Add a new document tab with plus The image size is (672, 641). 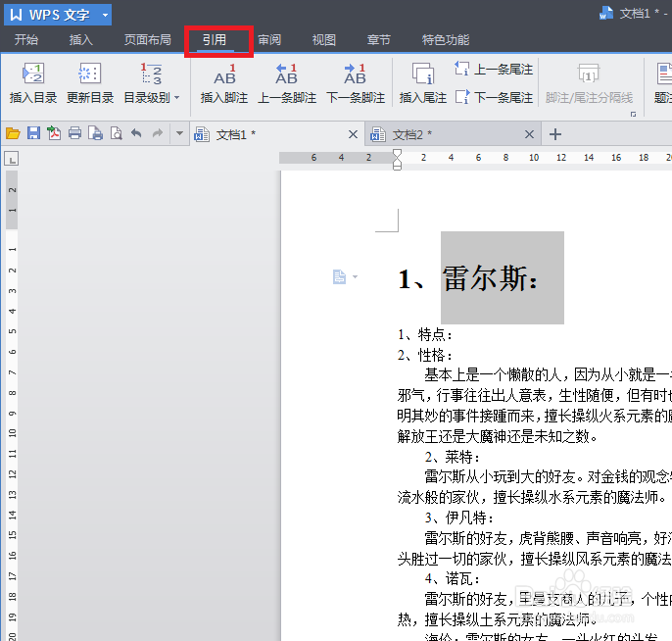[555, 134]
